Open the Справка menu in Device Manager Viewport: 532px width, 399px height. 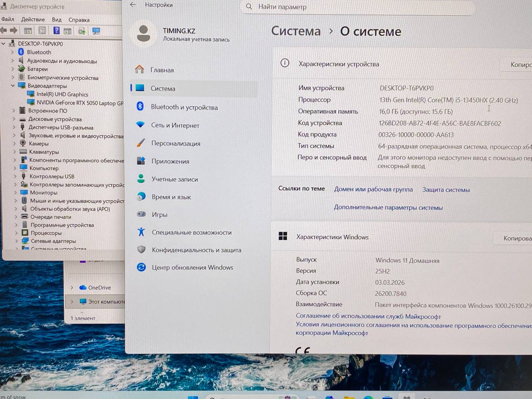[79, 20]
